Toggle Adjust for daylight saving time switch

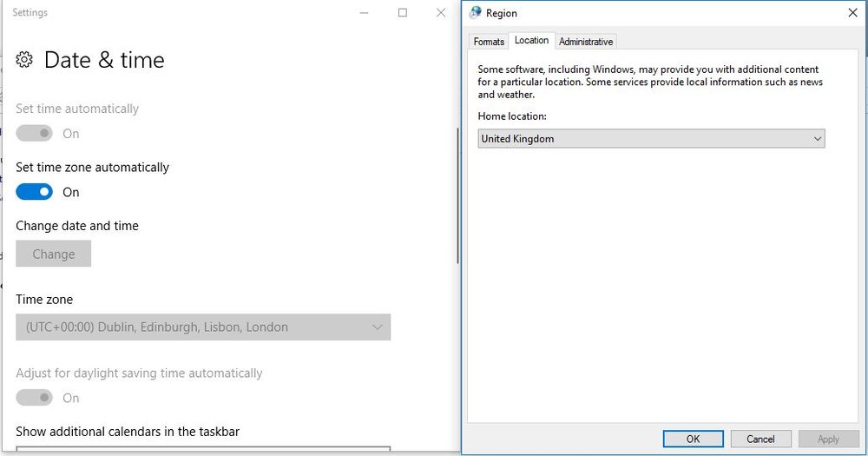35,397
